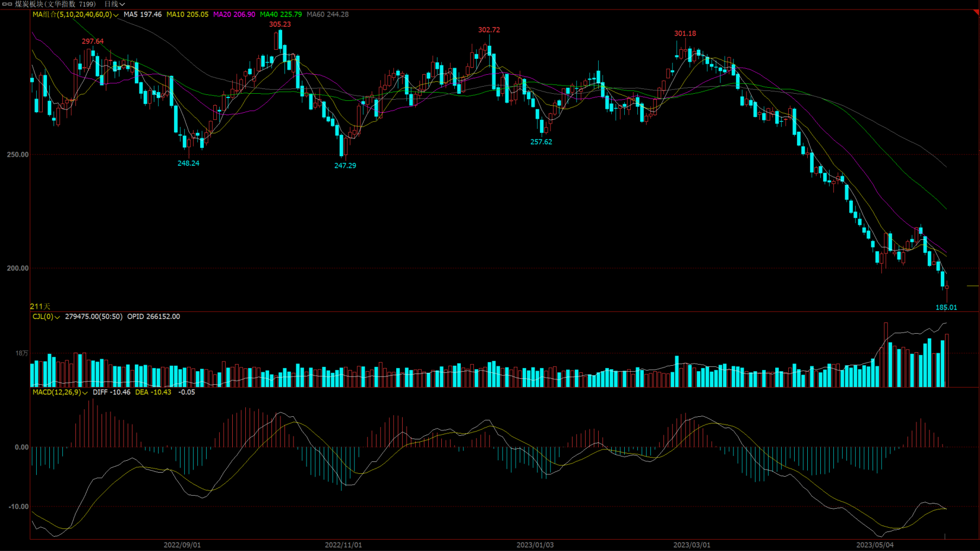Click the -10.00 MACD axis label

[18, 506]
